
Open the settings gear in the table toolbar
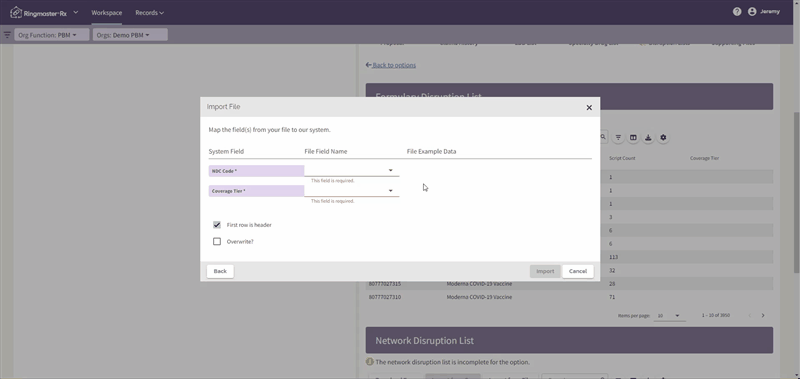663,138
